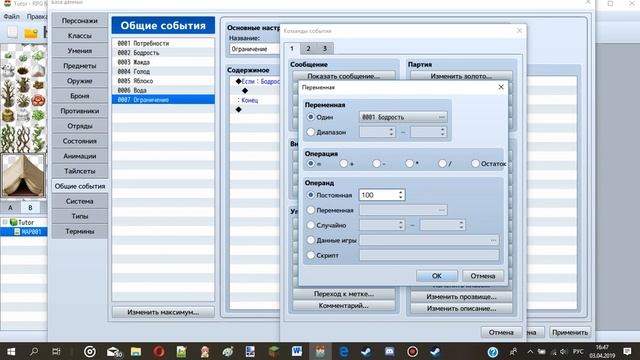The width and height of the screenshot is (640, 360).
Task: Open Microsoft Edge from the taskbar
Action: coord(343,351)
